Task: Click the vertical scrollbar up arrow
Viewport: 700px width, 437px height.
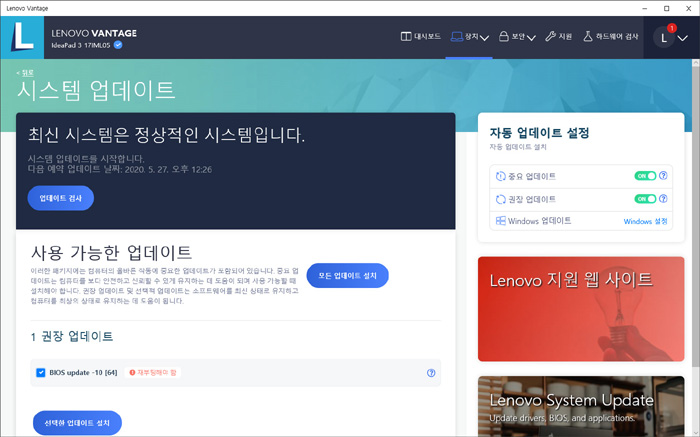Action: coord(696,63)
